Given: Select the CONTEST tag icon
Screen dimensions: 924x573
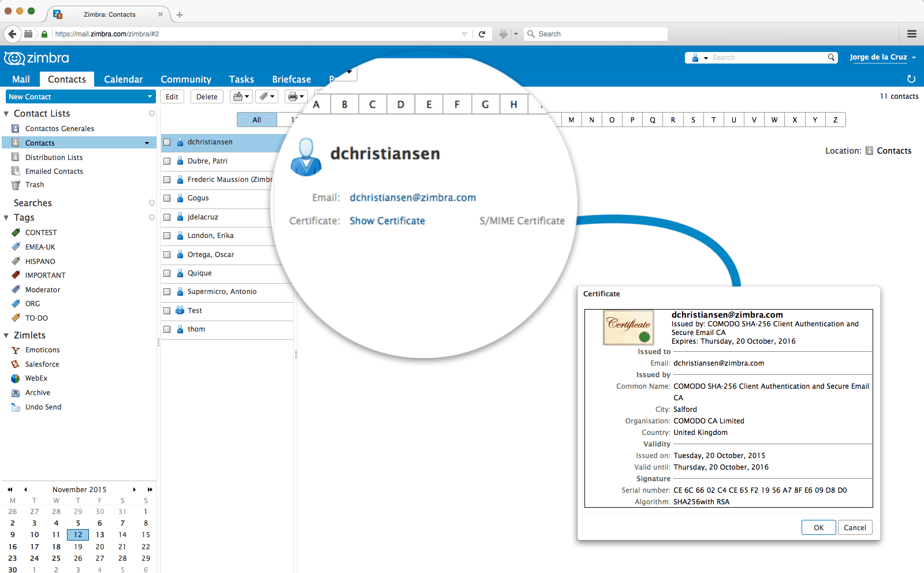Looking at the screenshot, I should point(16,233).
